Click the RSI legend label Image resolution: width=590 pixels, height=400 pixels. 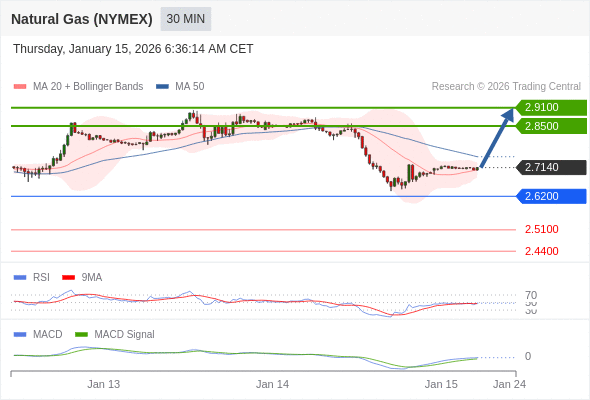click(41, 277)
